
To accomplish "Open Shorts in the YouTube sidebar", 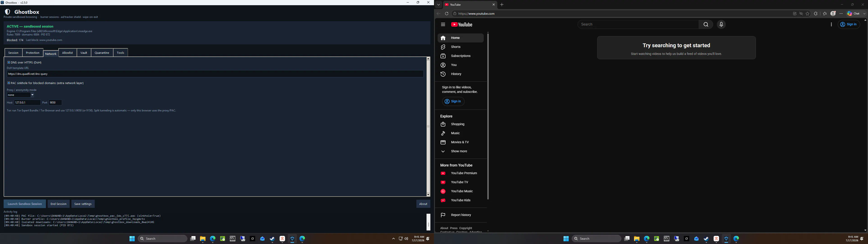I will pos(460,47).
